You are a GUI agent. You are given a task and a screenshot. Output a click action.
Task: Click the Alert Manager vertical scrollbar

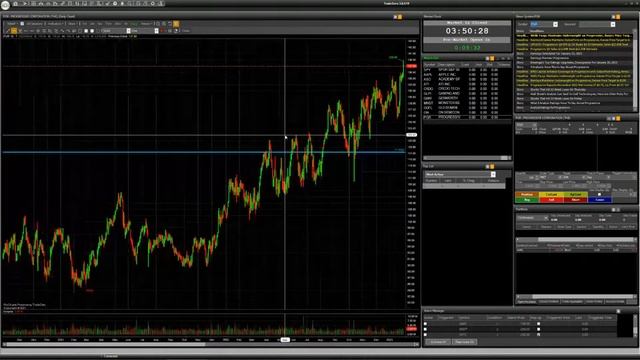635,326
